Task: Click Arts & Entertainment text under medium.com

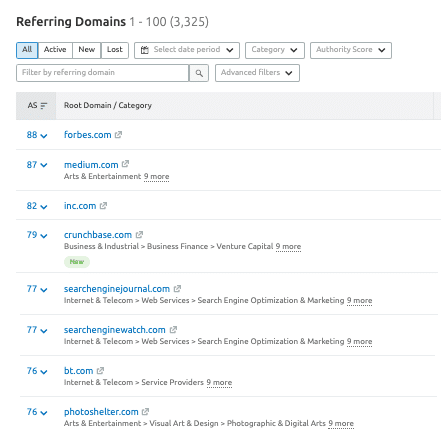Action: pos(103,176)
